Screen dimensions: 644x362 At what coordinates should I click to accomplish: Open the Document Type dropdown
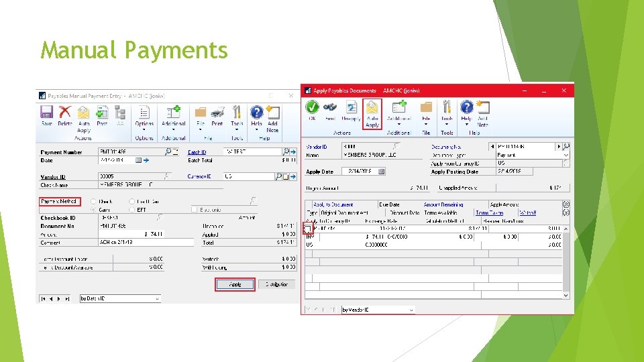[x=566, y=155]
